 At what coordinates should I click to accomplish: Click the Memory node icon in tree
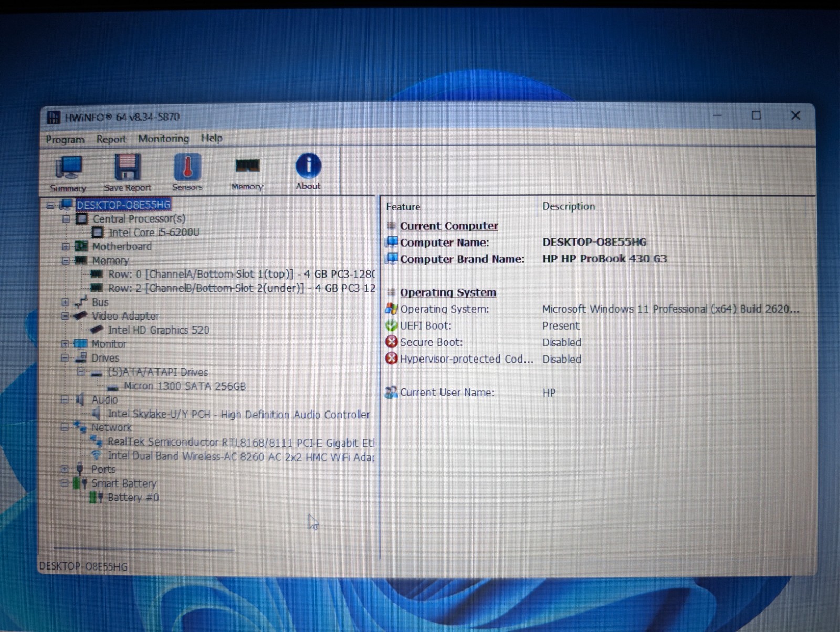tap(81, 260)
